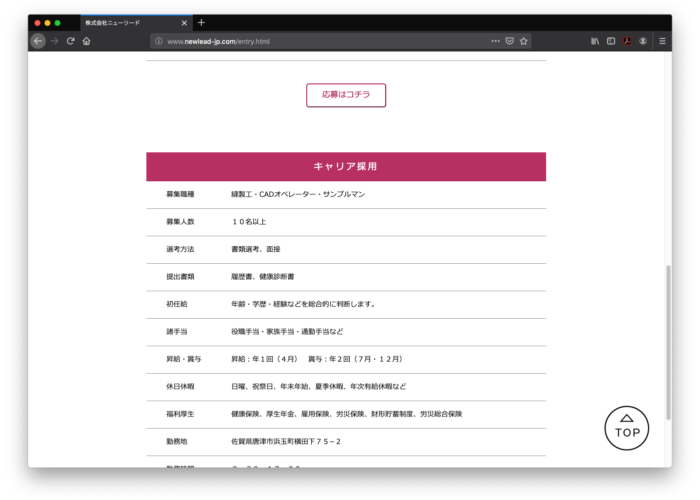Click the キャリア採用 section header
700x500 pixels.
click(x=345, y=166)
